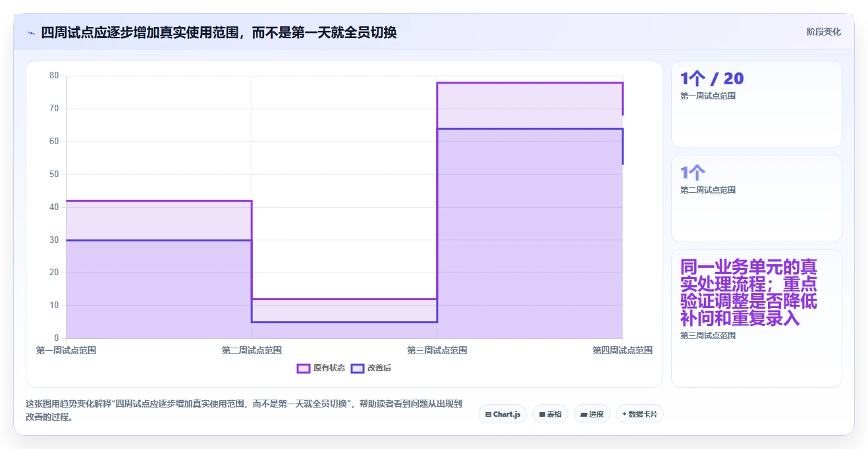Toggle the 改善后 legend item
Image resolution: width=868 pixels, height=449 pixels.
click(x=371, y=368)
